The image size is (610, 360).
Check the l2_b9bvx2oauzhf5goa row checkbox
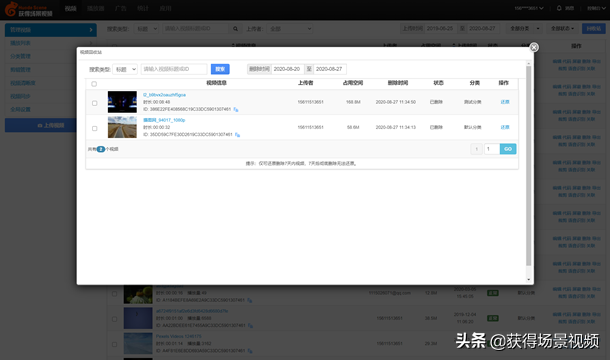95,103
